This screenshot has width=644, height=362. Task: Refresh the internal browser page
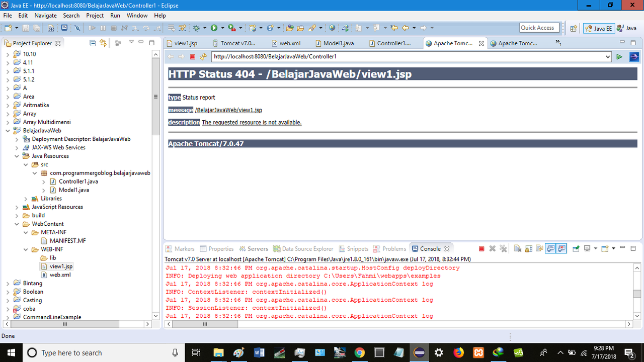tap(203, 57)
